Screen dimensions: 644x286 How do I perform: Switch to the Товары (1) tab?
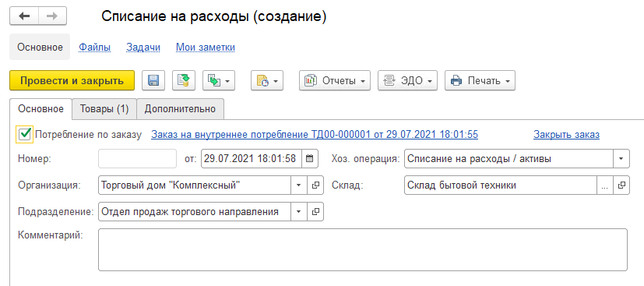tap(104, 109)
